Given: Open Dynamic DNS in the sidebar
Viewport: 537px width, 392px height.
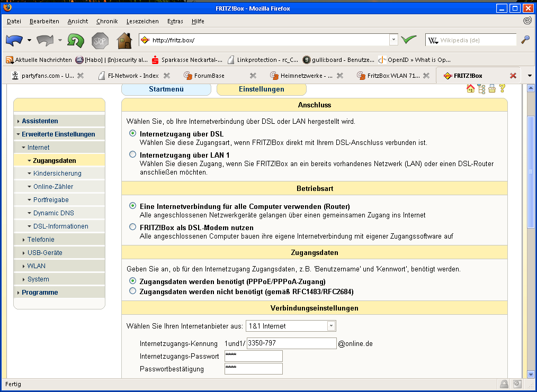Looking at the screenshot, I should 53,213.
